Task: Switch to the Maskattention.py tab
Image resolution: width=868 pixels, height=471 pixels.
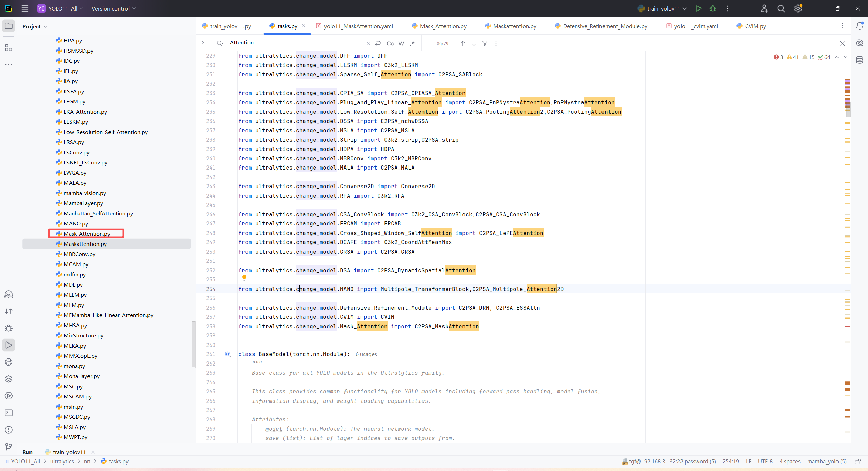Action: coord(514,26)
